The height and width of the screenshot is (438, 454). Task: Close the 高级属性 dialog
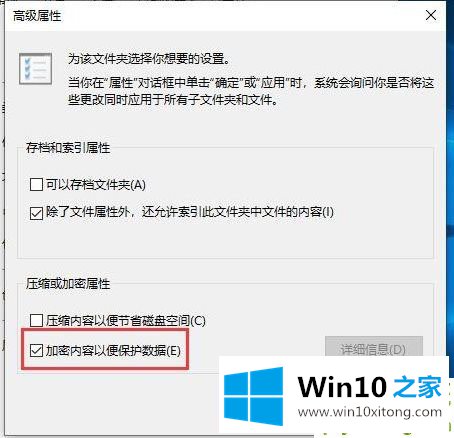point(431,15)
